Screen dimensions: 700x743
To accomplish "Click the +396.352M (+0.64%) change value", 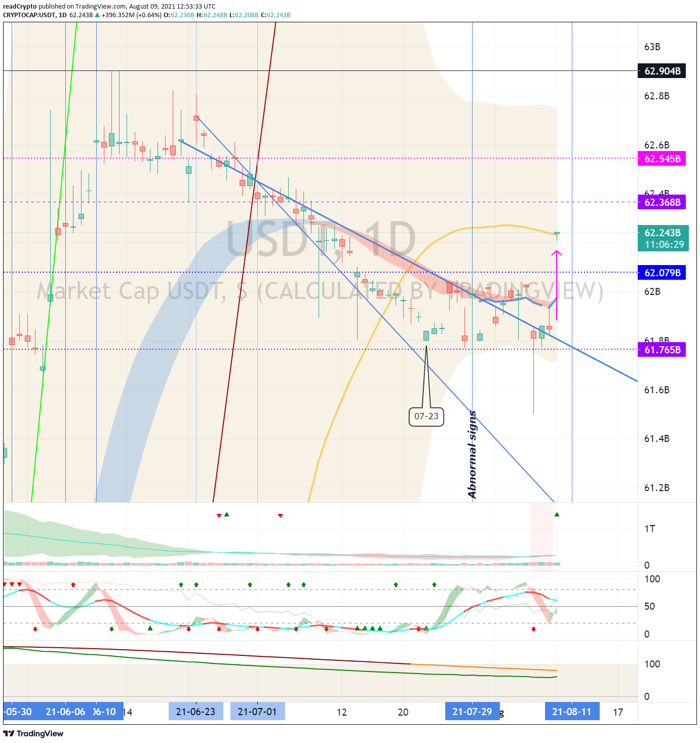I will 131,15.
